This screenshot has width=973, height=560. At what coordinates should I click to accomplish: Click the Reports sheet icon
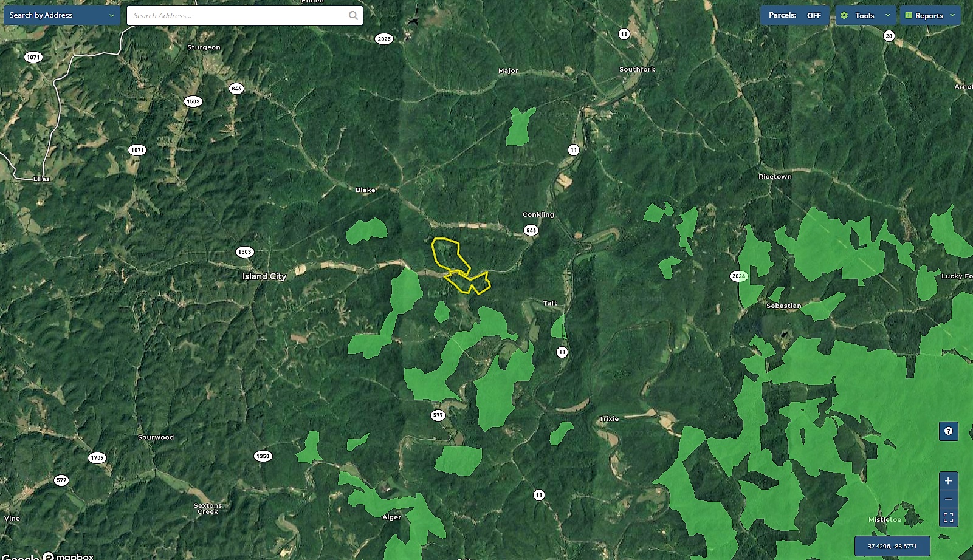(909, 15)
